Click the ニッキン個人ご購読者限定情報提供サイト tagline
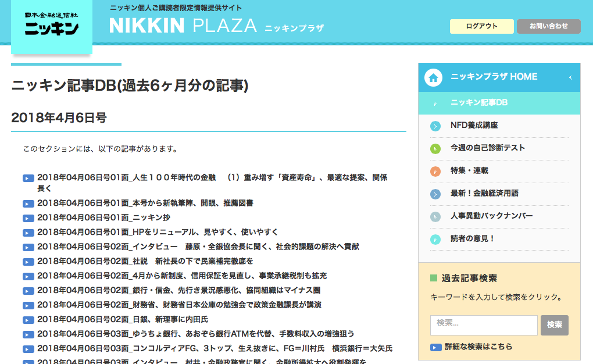 click(176, 8)
